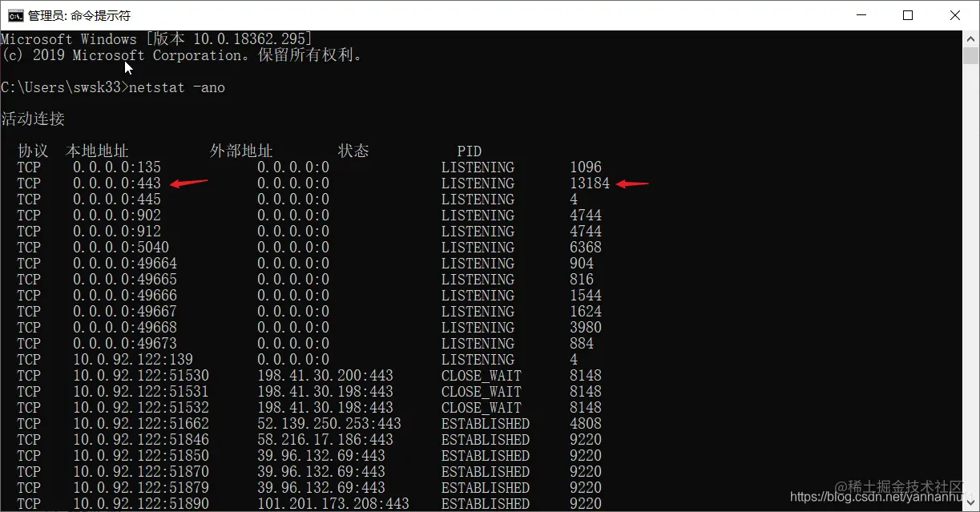The width and height of the screenshot is (980, 512).
Task: Close the Command Prompt window
Action: tap(955, 15)
